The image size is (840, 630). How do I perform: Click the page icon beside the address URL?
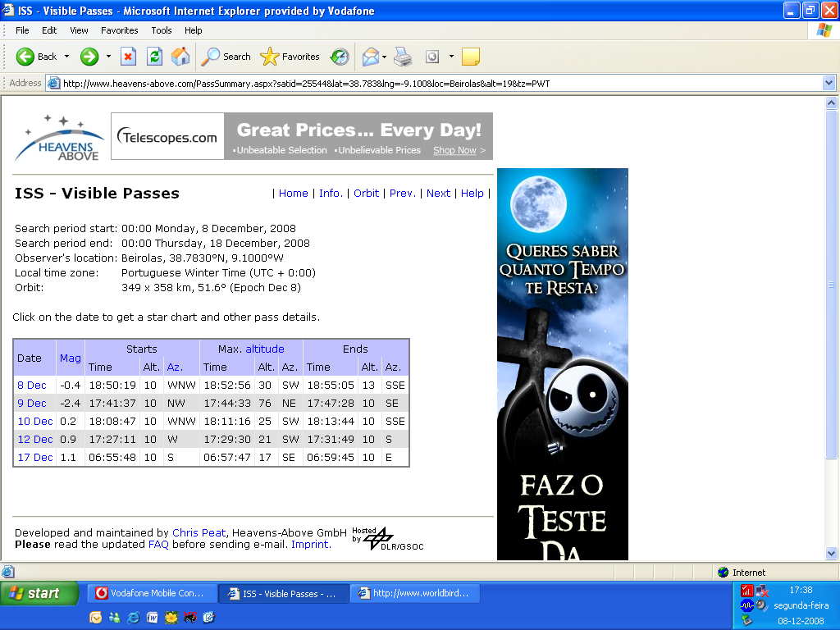pos(53,83)
